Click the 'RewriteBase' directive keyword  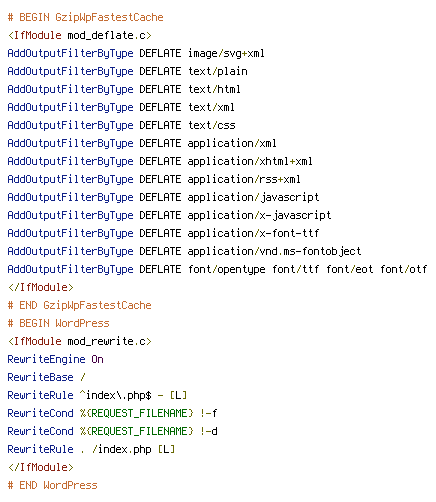click(x=41, y=377)
